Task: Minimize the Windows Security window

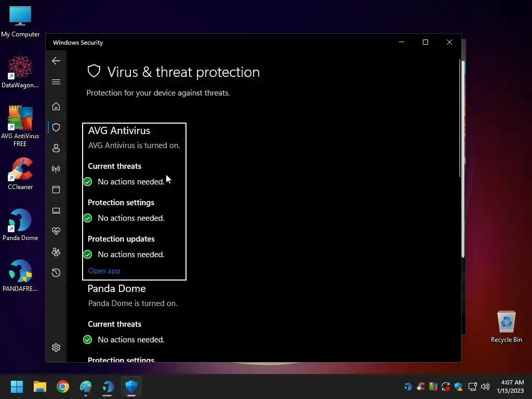Action: click(402, 42)
